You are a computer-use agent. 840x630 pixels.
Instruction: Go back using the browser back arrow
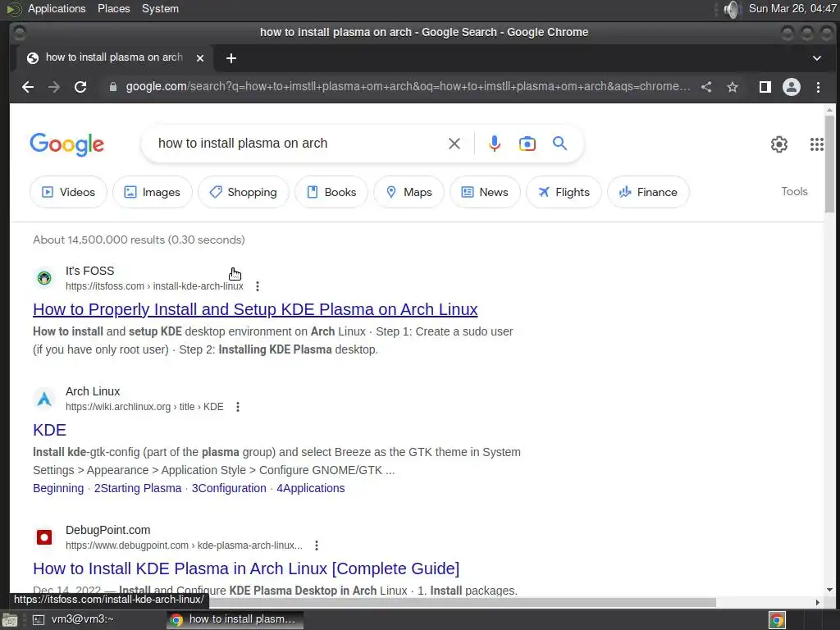click(28, 87)
